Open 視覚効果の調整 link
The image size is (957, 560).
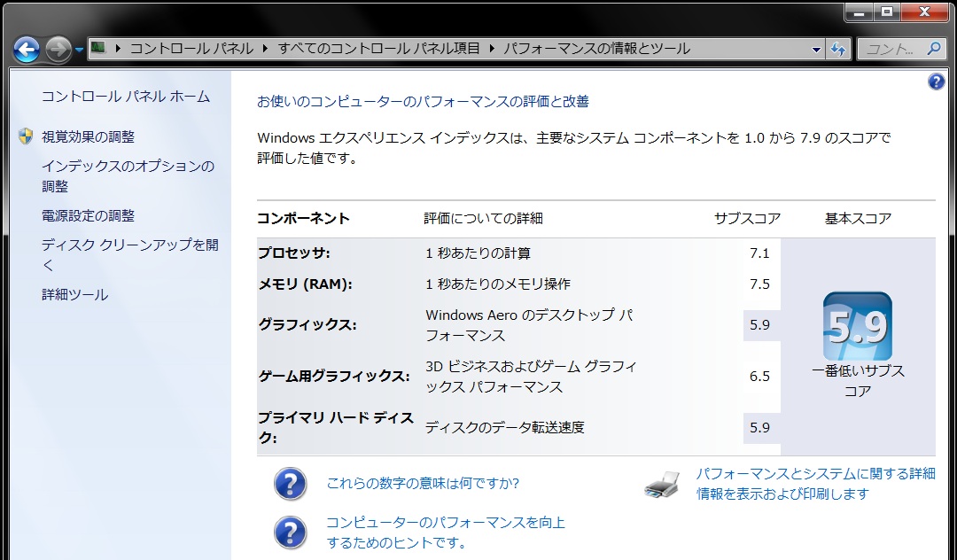pos(88,136)
